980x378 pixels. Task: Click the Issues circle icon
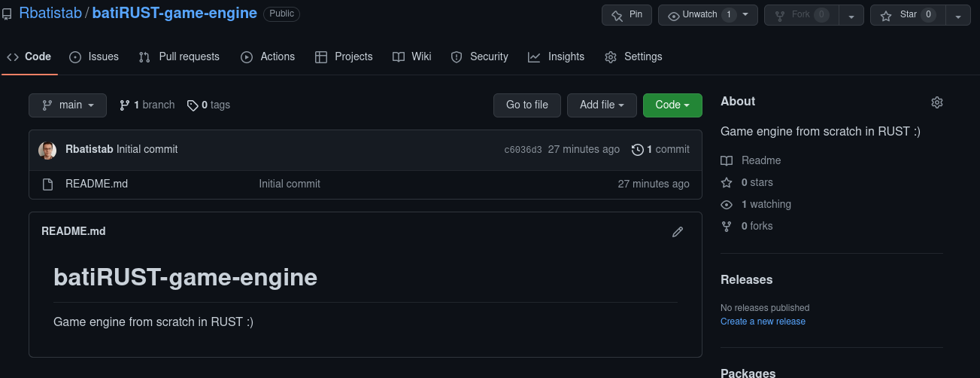pos(75,57)
